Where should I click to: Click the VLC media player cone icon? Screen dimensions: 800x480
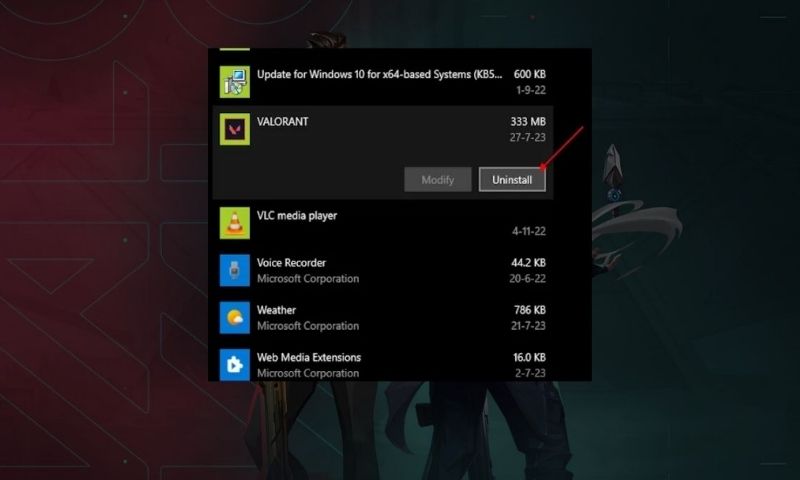(235, 223)
